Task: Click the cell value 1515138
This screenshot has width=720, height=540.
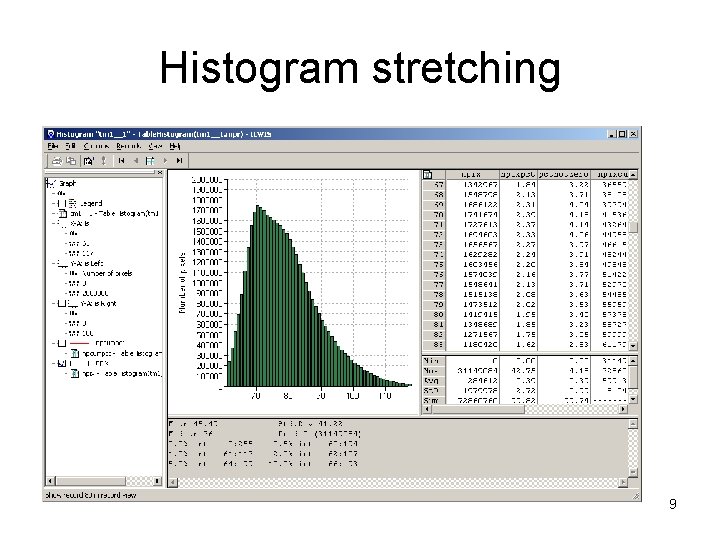Action: pos(480,294)
